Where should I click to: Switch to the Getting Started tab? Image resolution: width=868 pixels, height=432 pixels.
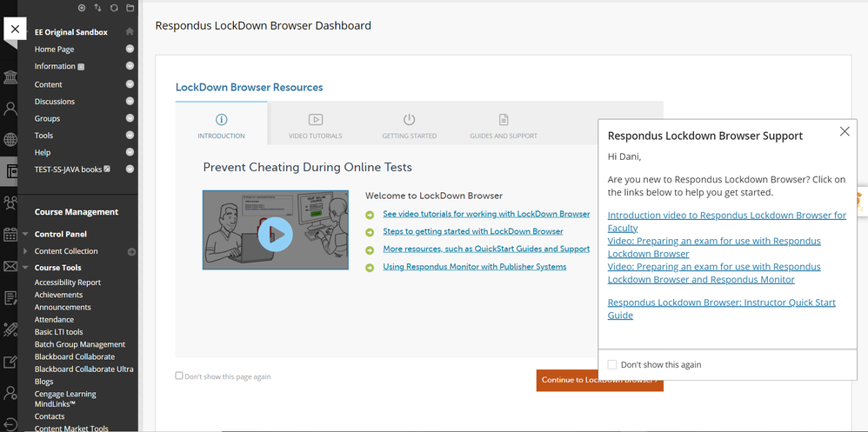[409, 126]
